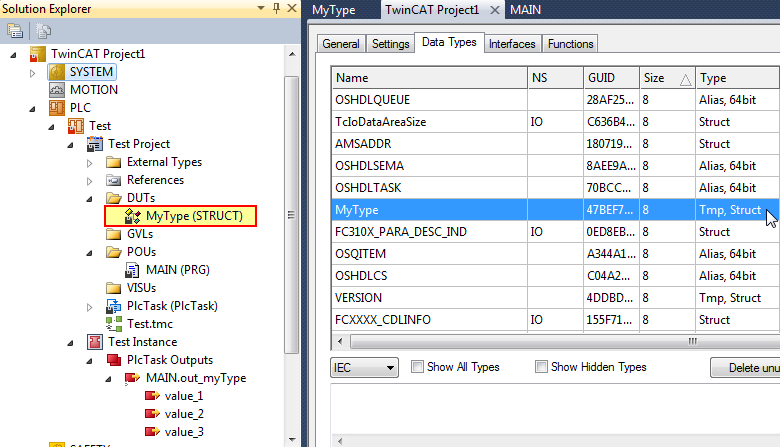
Task: Open the MyType document tab
Action: coord(333,9)
